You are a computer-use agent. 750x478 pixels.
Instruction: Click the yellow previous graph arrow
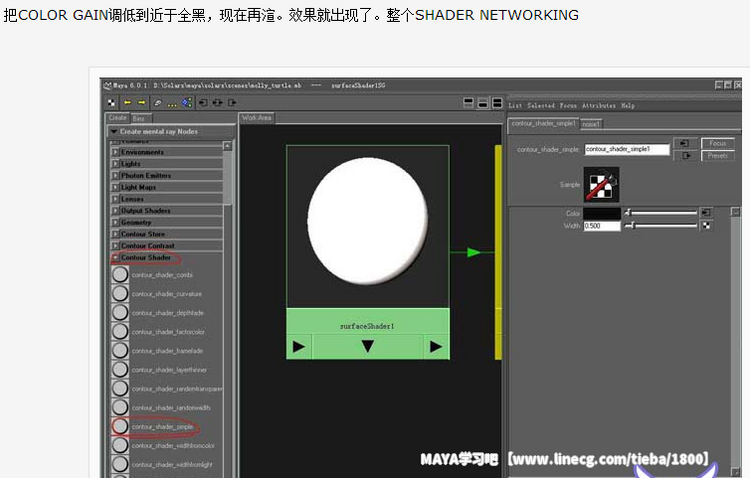click(127, 102)
